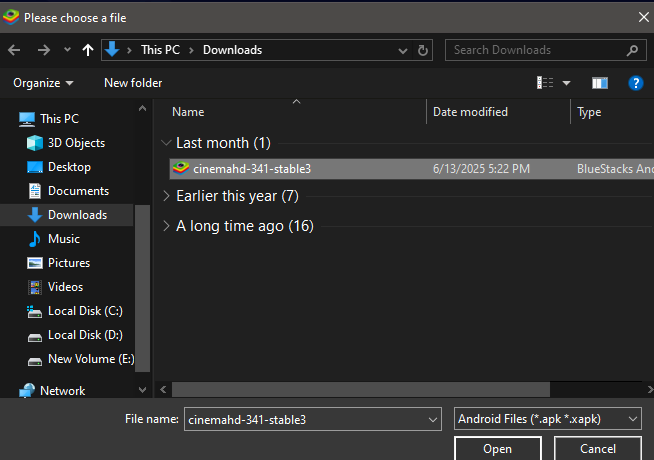Click the search magnifier icon

(x=632, y=50)
